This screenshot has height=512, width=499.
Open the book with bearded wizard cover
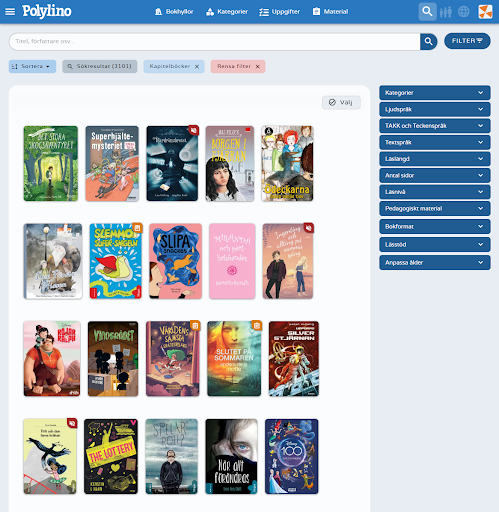[53, 261]
